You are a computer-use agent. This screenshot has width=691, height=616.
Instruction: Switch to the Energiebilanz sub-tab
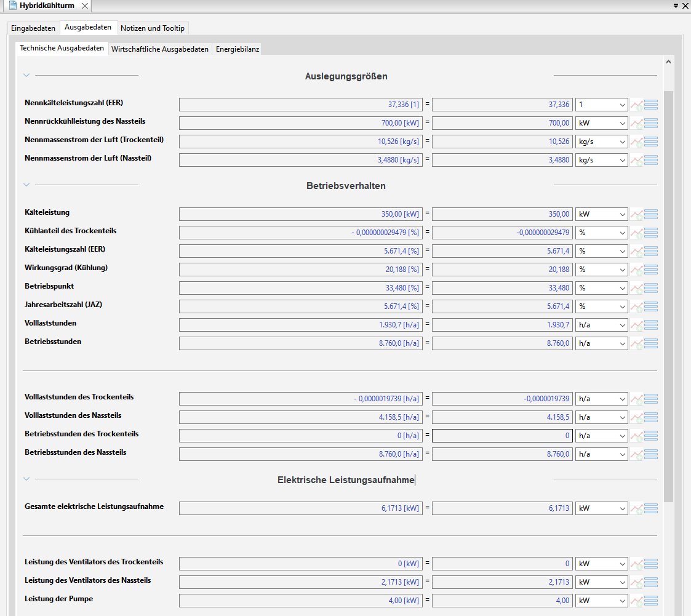[x=238, y=49]
